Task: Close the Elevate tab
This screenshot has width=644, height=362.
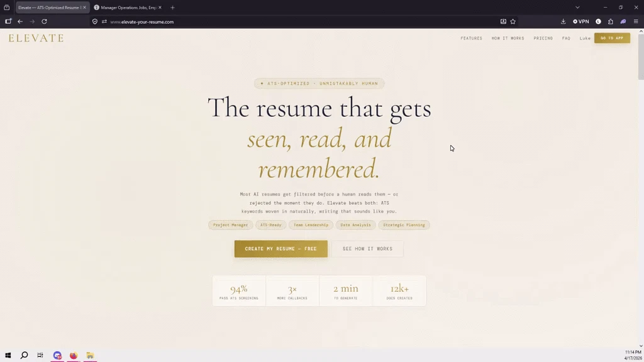Action: (x=85, y=8)
